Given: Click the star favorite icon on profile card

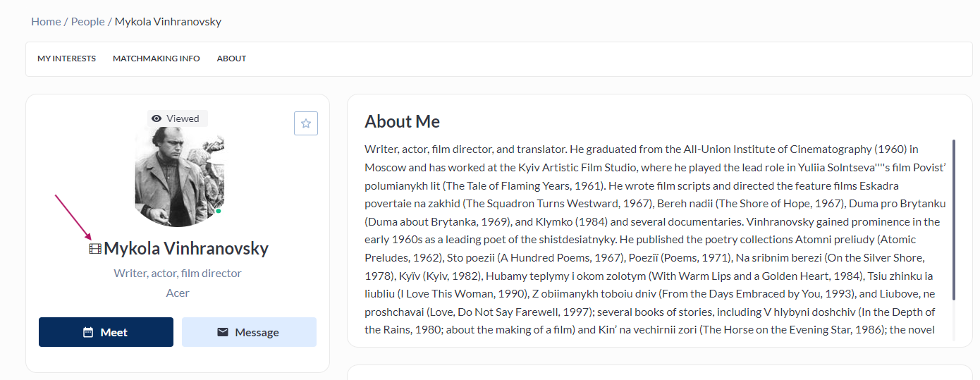Looking at the screenshot, I should pyautogui.click(x=306, y=123).
